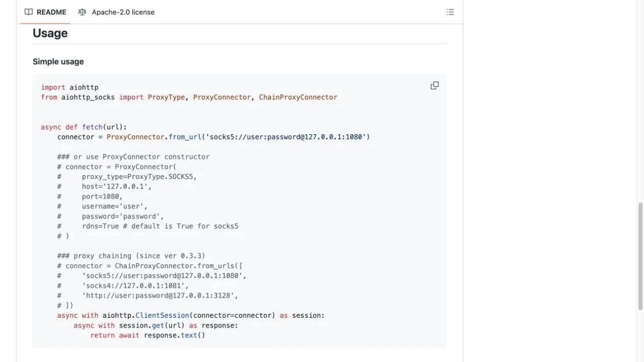Switch to the README tab
The image size is (644, 362).
[45, 12]
